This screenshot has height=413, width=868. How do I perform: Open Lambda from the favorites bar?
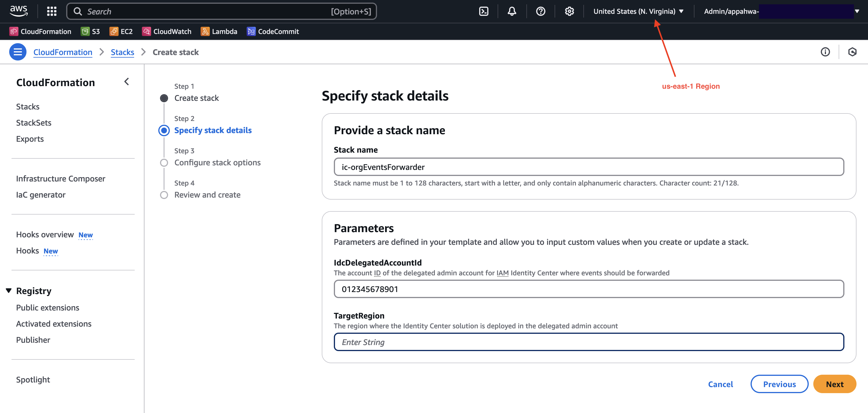point(219,31)
